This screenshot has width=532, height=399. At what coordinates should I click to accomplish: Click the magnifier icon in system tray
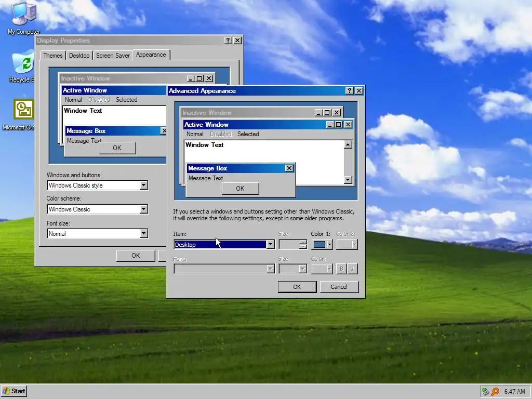point(495,392)
